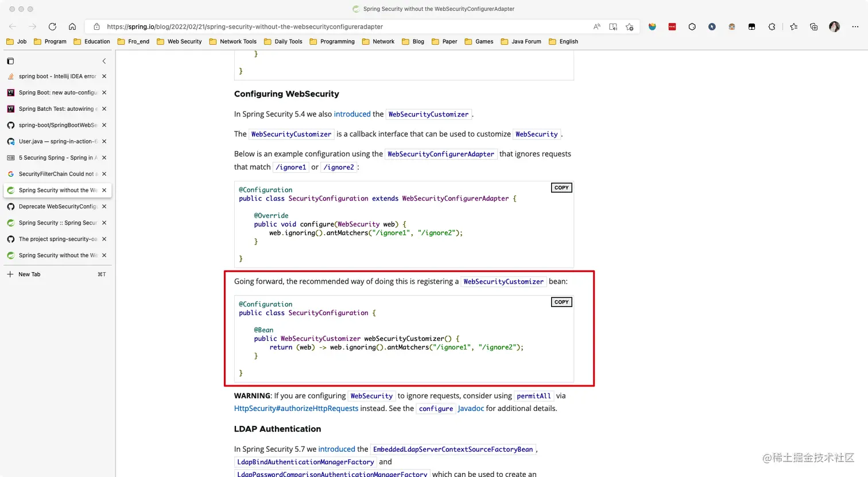Copy the WebSecurityCustomizer bean code example
Screen dimensions: 868x477
[561, 302]
